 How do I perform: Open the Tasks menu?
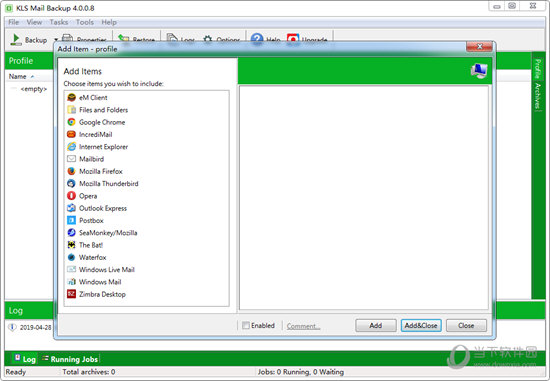[59, 22]
